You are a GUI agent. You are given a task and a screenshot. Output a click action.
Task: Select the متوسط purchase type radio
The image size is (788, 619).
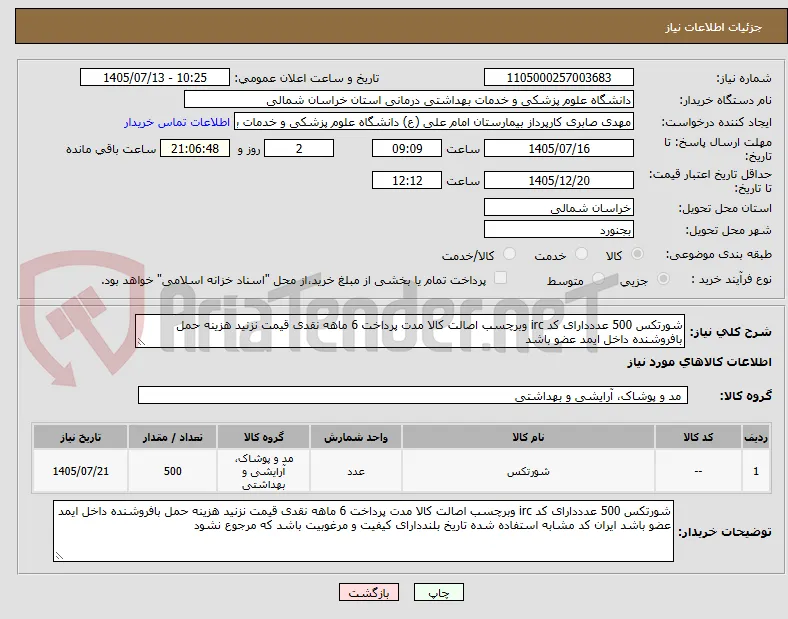pos(598,278)
